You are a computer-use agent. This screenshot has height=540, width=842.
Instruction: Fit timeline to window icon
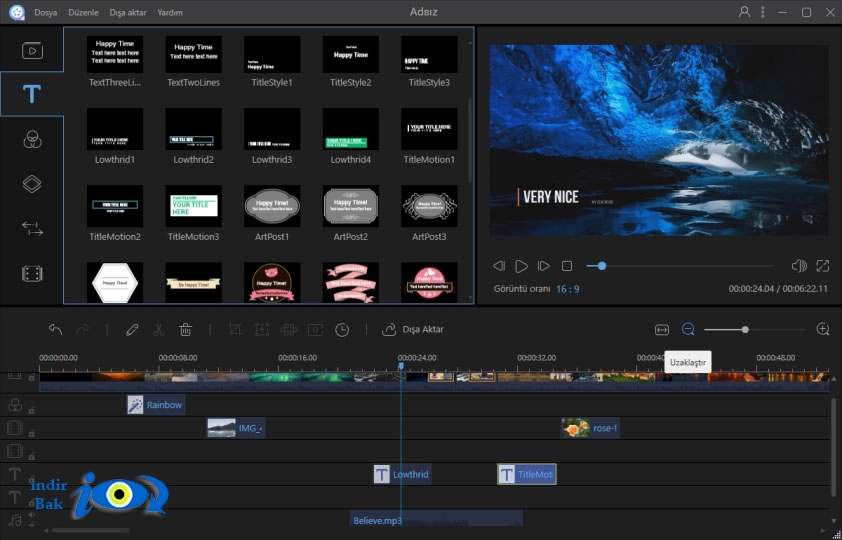point(662,330)
